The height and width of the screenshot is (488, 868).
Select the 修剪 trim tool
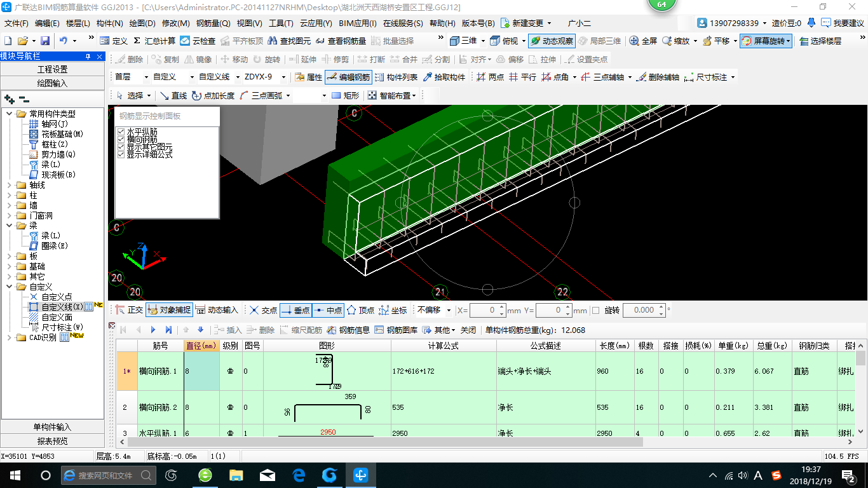pyautogui.click(x=334, y=59)
